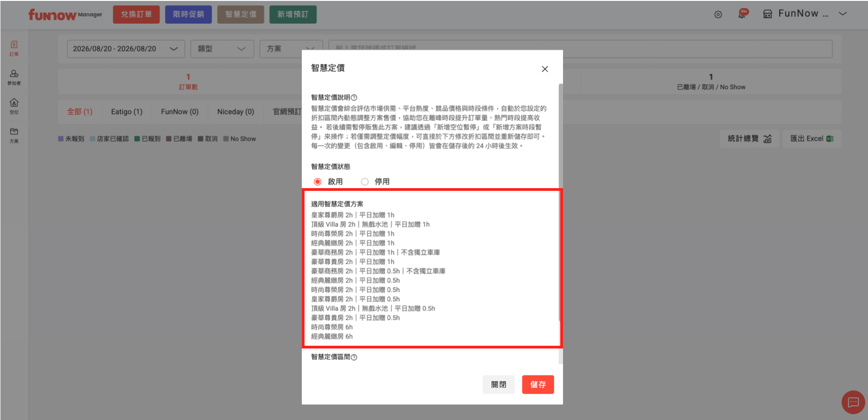
Task: Open the date range dropdown
Action: pos(126,49)
